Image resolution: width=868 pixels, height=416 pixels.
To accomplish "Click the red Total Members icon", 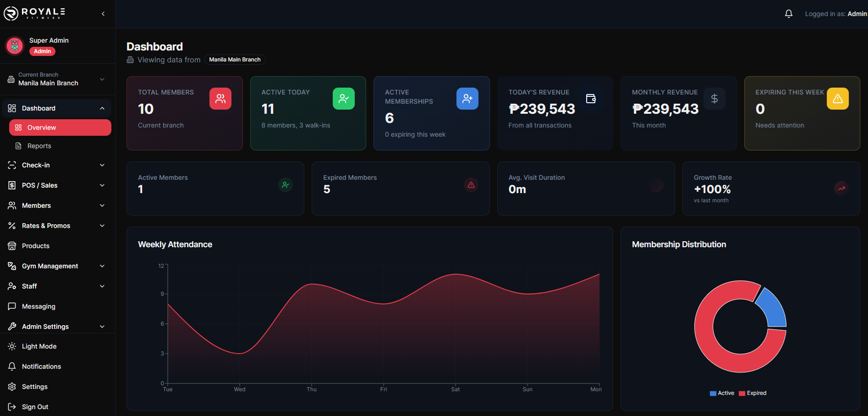I will click(x=220, y=99).
